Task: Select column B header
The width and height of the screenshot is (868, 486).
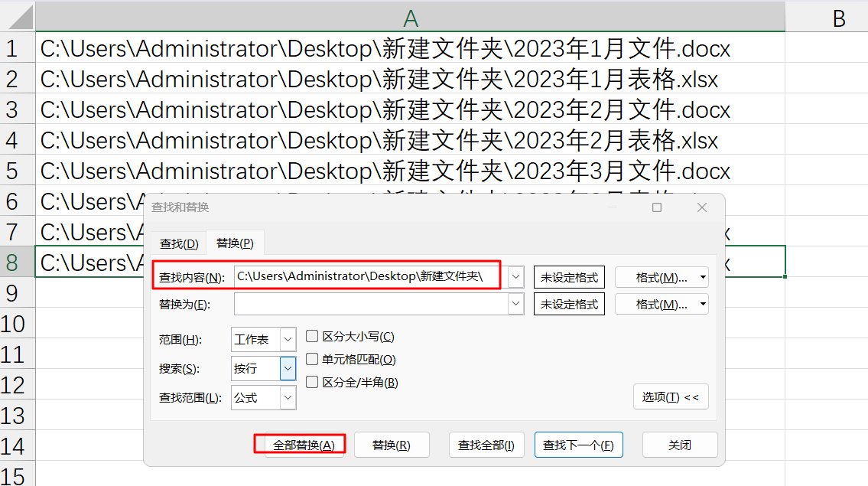Action: click(x=827, y=17)
